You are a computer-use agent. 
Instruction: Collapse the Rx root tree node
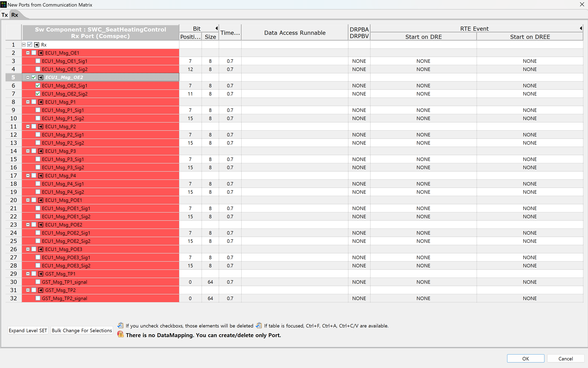(x=24, y=45)
